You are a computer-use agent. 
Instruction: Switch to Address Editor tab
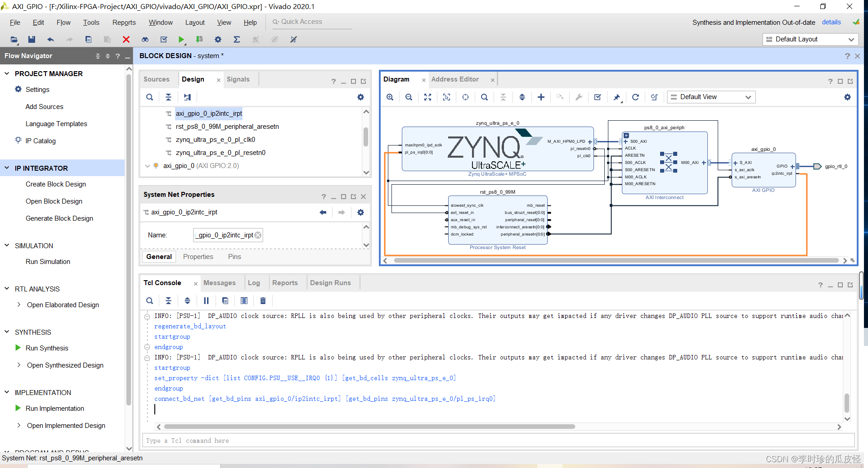[455, 79]
